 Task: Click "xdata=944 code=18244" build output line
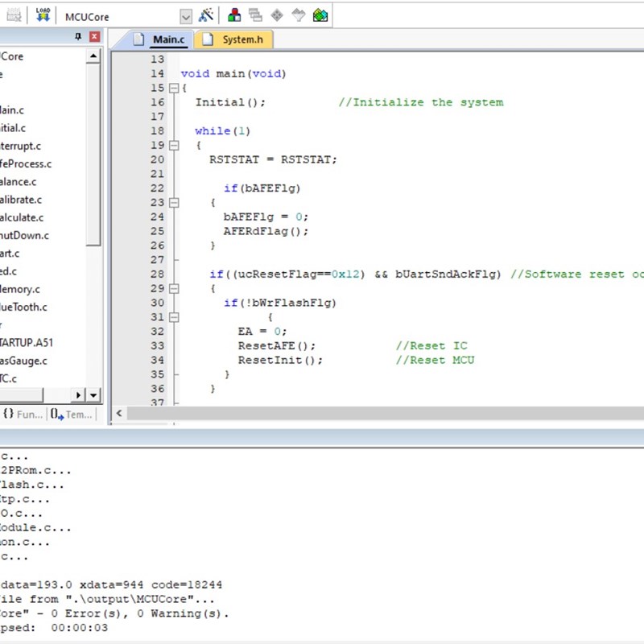pos(151,585)
